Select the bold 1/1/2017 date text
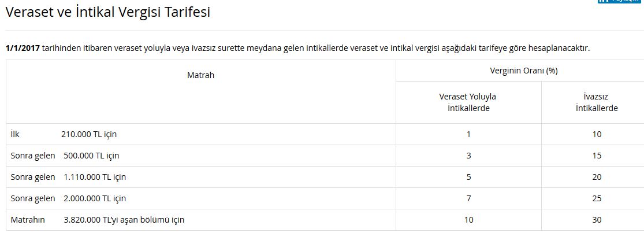Screen dimensions: 644x251 [23, 48]
